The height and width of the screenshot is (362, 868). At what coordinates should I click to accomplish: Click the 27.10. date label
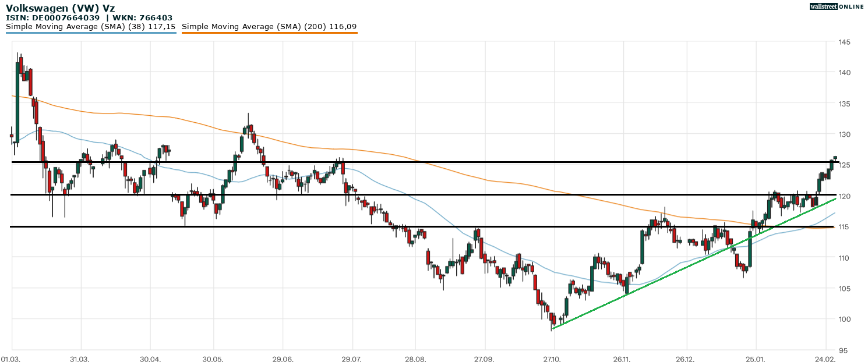click(x=554, y=359)
